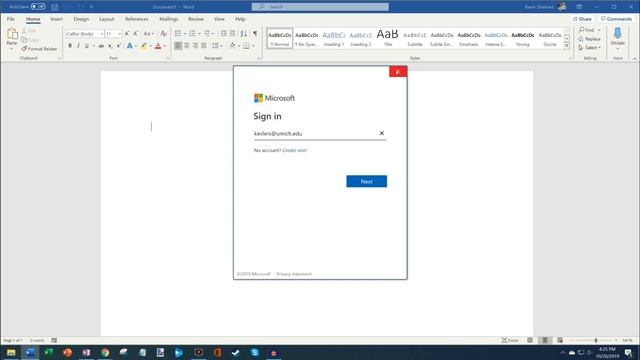Apply Italic formatting
640x360 pixels.
78,46
